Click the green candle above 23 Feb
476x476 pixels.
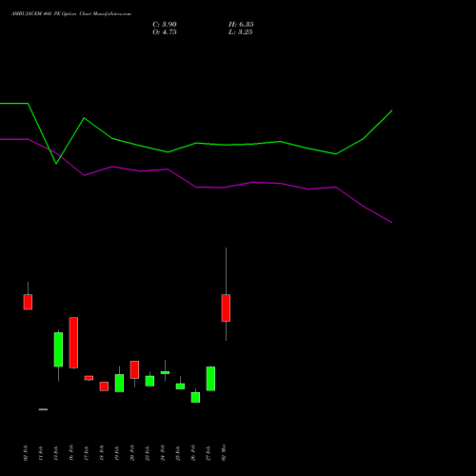pyautogui.click(x=149, y=381)
